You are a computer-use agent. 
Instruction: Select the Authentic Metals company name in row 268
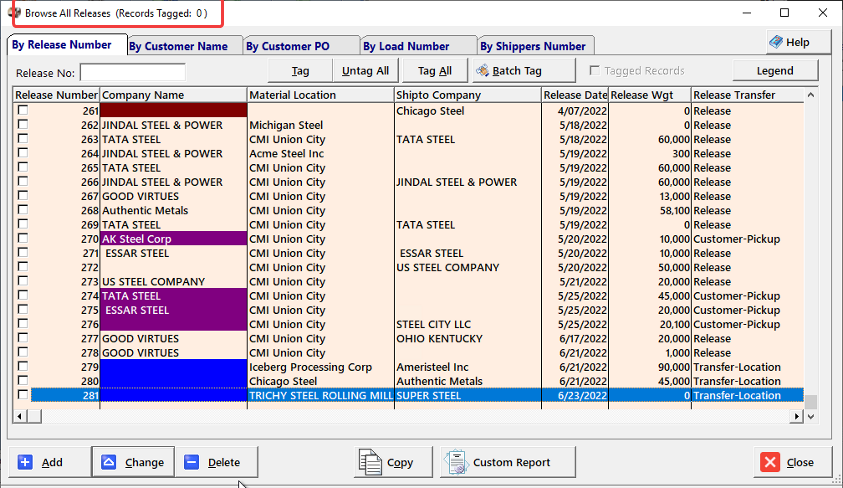coord(145,210)
